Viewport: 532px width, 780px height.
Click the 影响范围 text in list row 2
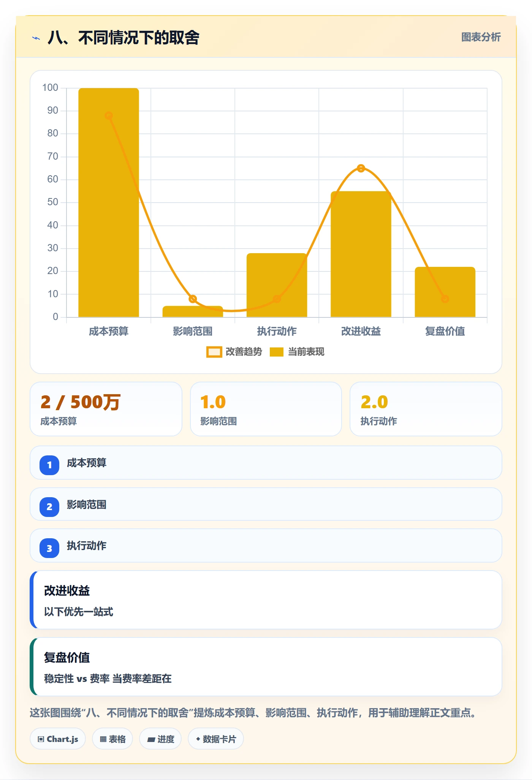tap(87, 505)
